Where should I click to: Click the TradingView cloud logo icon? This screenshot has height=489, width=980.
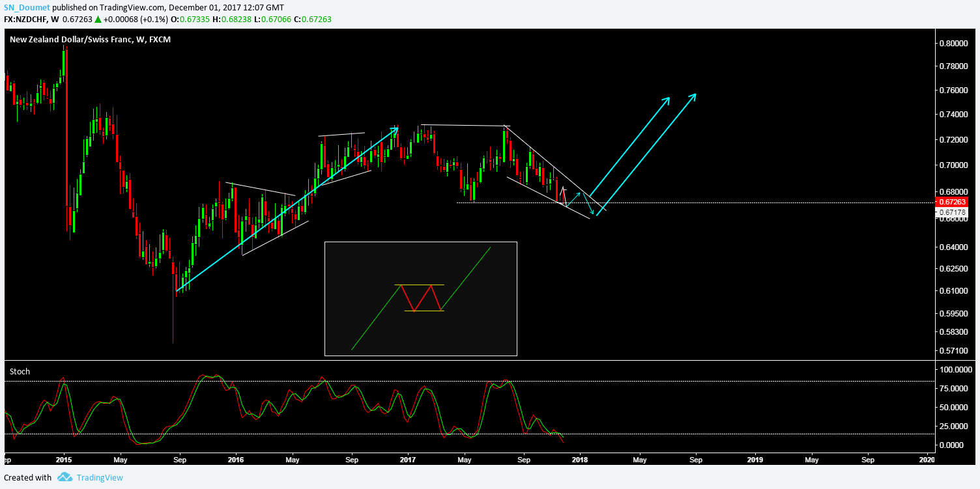point(64,477)
